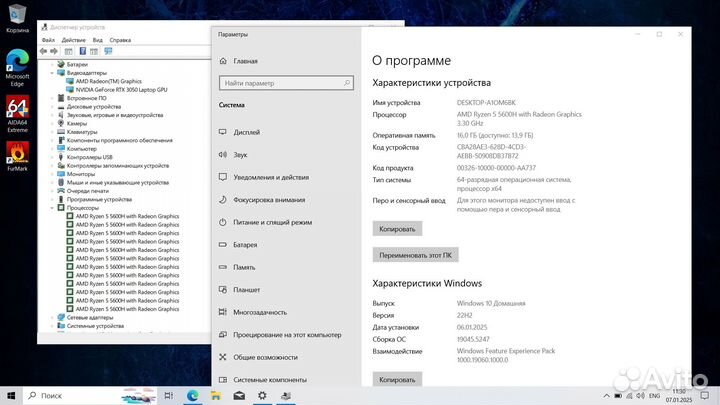Viewport: 720px width, 405px height.
Task: Click scan hardware monitor icon in Device Manager toolbar
Action: (x=108, y=51)
